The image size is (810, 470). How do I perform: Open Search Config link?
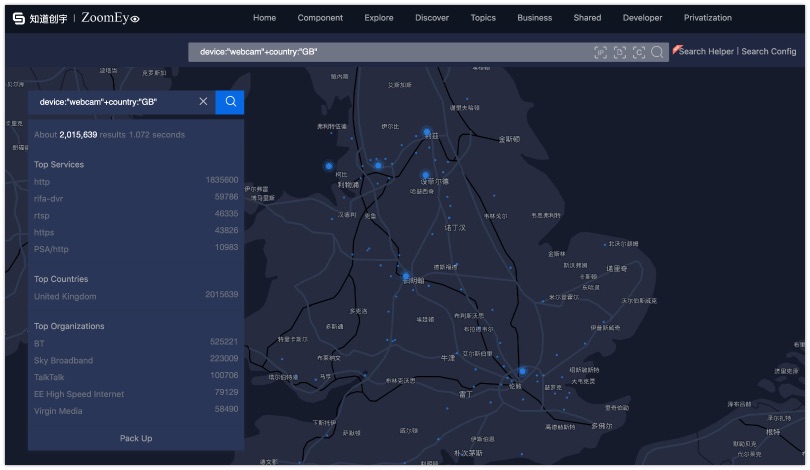tap(769, 51)
